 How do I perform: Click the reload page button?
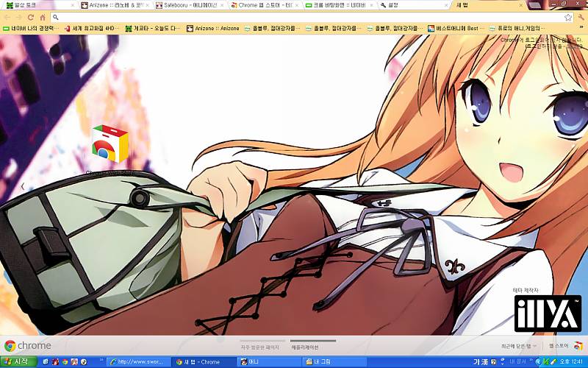[x=31, y=16]
